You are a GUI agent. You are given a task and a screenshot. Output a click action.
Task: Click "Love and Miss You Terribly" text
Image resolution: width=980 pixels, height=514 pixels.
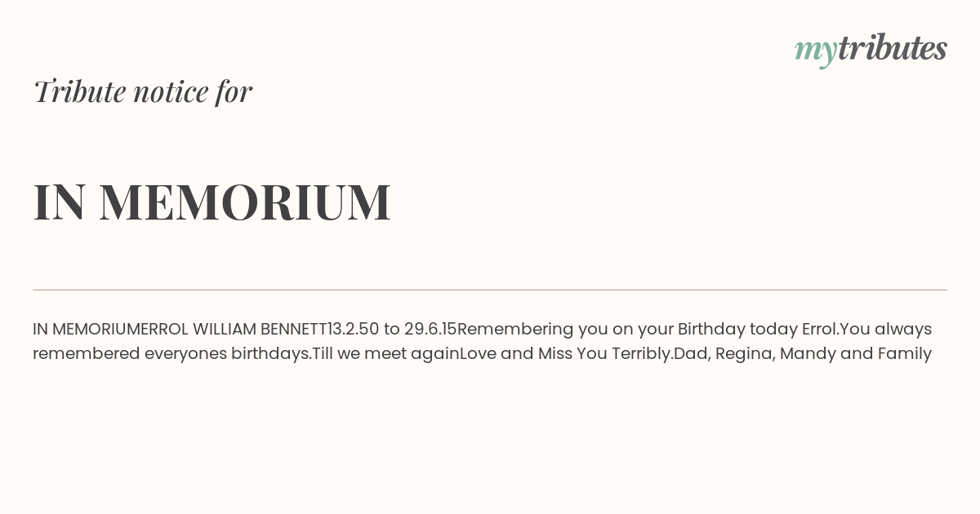click(x=564, y=354)
